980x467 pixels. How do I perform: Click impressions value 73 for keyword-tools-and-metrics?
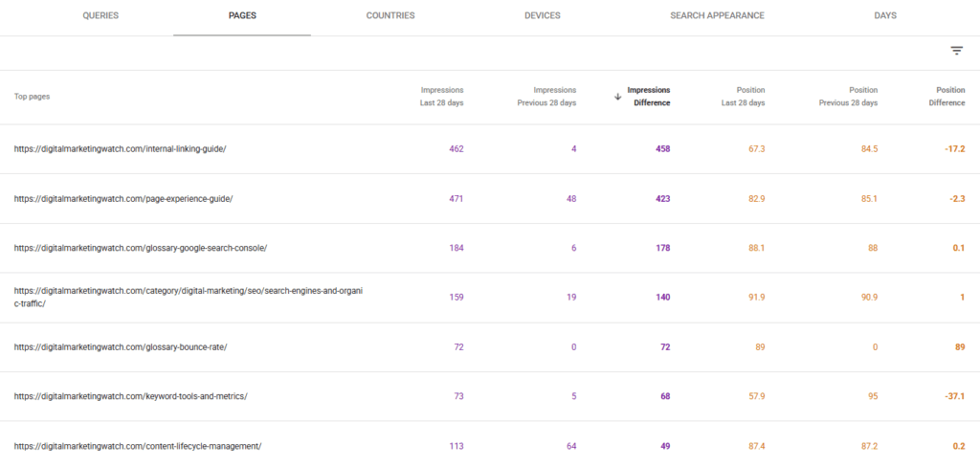pyautogui.click(x=458, y=396)
